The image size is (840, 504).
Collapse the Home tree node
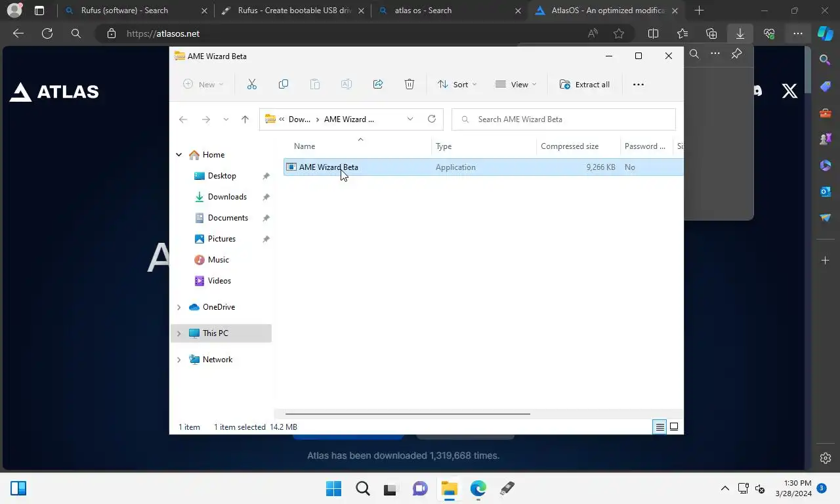[178, 155]
